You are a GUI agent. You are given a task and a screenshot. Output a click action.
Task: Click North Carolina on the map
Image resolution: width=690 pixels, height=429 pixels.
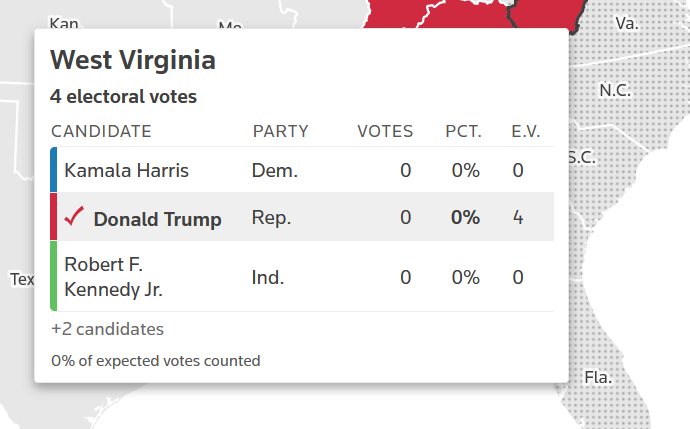(x=614, y=90)
